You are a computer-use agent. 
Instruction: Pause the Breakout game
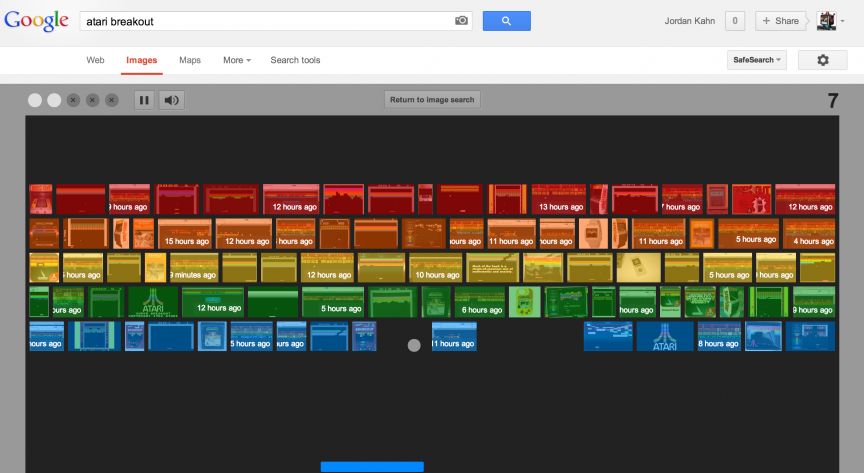tap(144, 100)
